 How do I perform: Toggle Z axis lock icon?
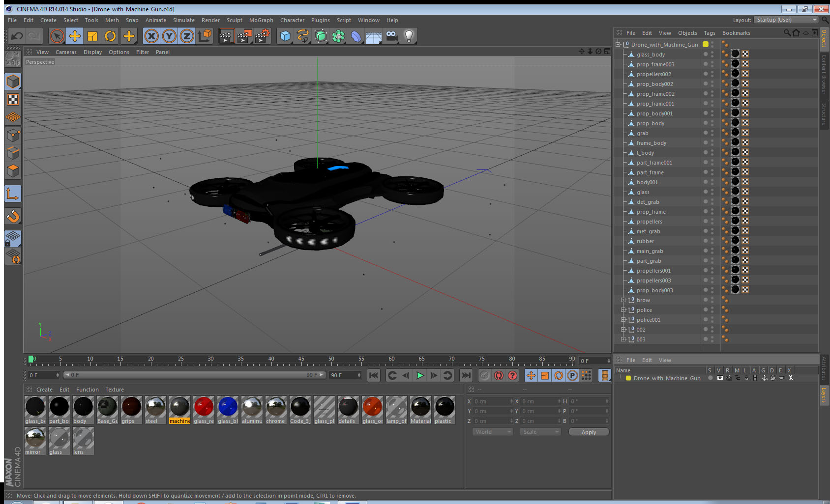click(x=187, y=36)
